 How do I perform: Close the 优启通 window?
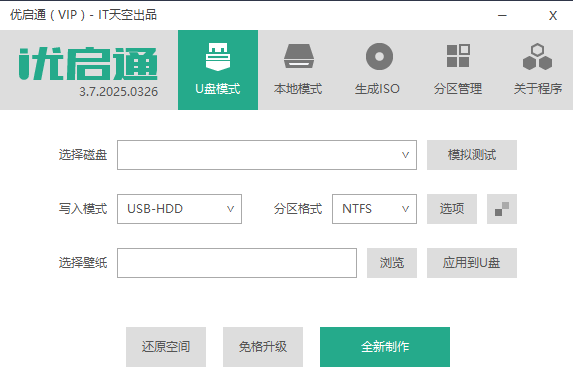(553, 15)
